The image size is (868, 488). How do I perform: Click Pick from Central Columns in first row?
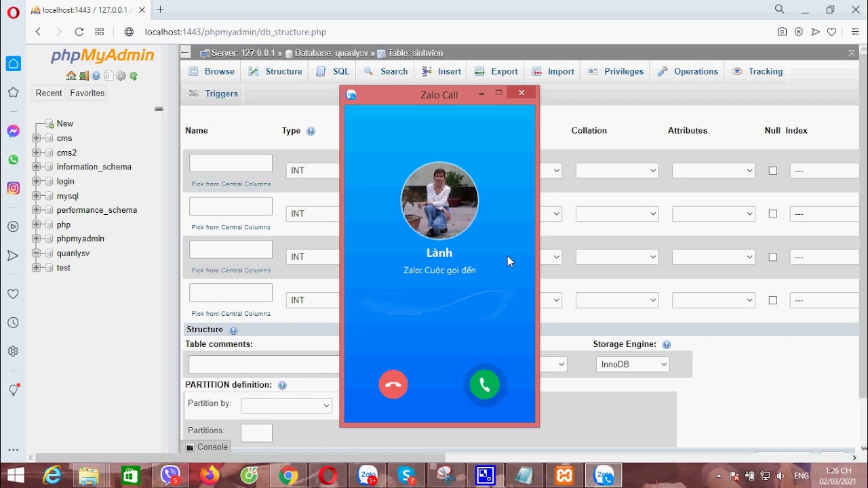tap(231, 184)
